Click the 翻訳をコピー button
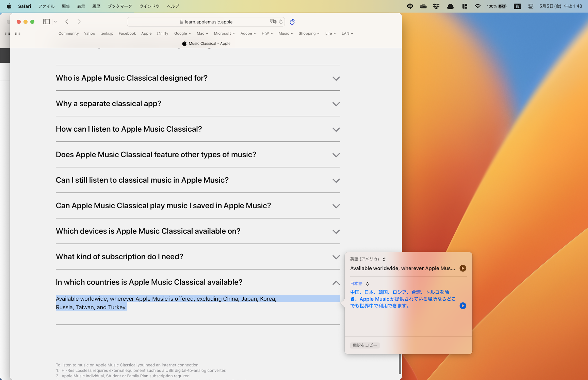This screenshot has height=380, width=588. [x=365, y=345]
